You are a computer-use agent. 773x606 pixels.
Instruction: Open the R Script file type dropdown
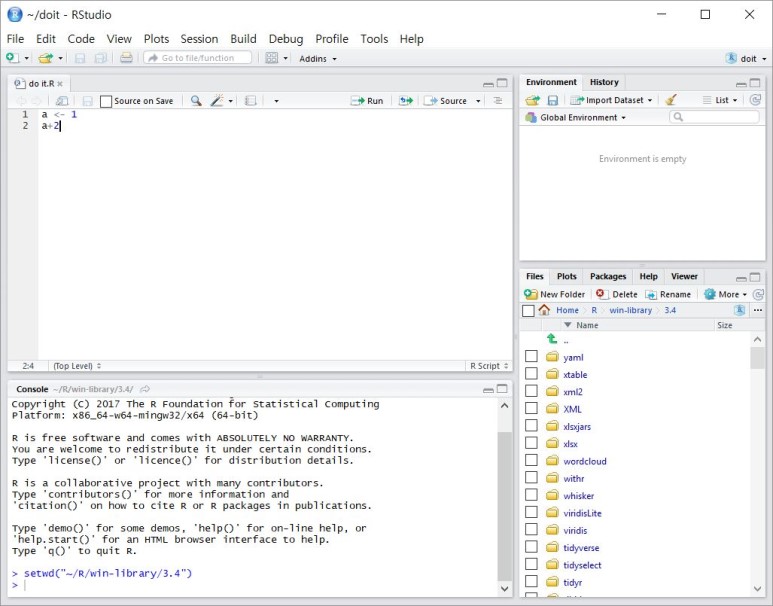[489, 366]
